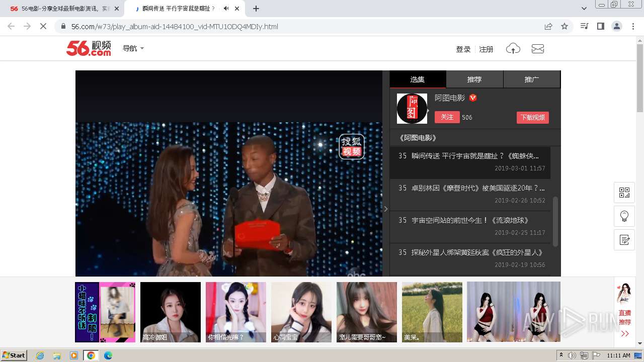Select episode 宇宙空间站的前世今生
Screen dimensions: 644x362
pyautogui.click(x=470, y=227)
